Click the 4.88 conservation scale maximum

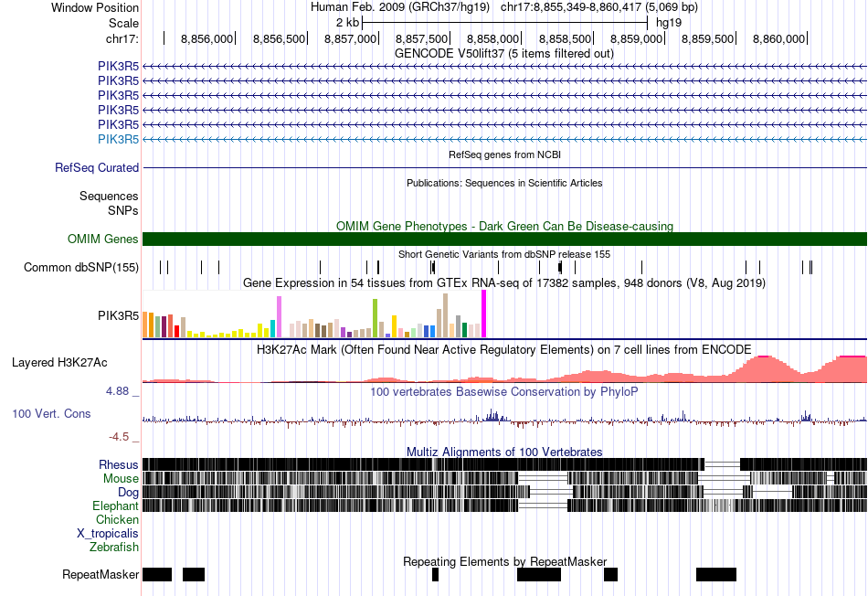click(x=117, y=391)
